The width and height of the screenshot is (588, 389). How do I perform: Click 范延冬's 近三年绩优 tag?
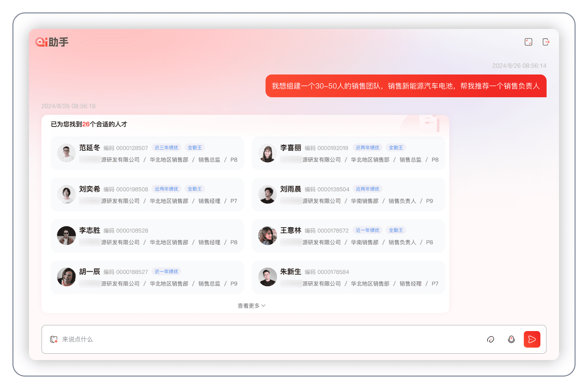(166, 148)
